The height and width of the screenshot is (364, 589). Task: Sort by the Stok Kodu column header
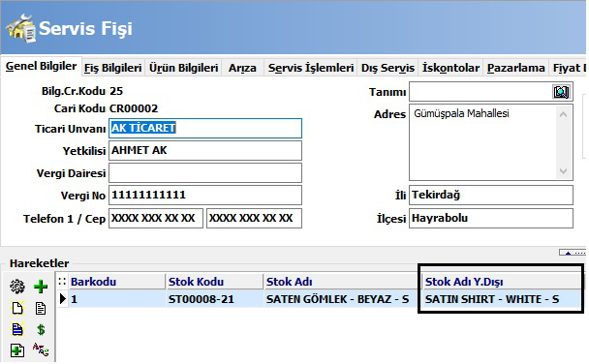[x=214, y=282]
